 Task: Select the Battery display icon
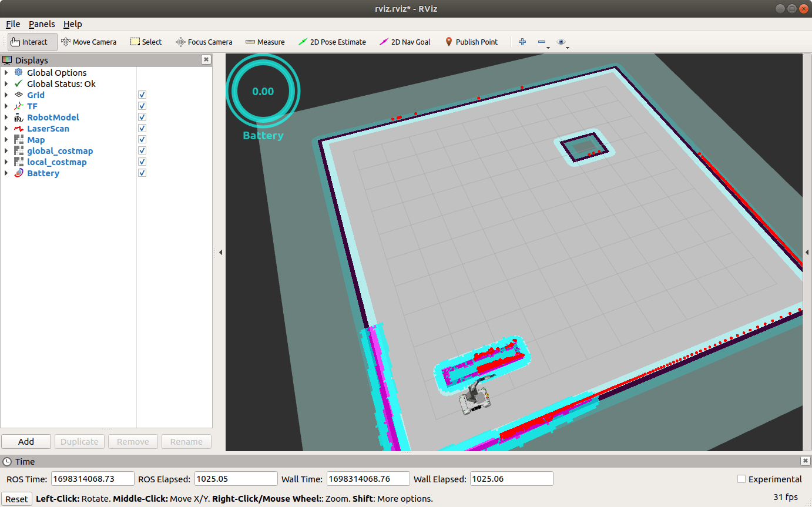click(x=19, y=173)
